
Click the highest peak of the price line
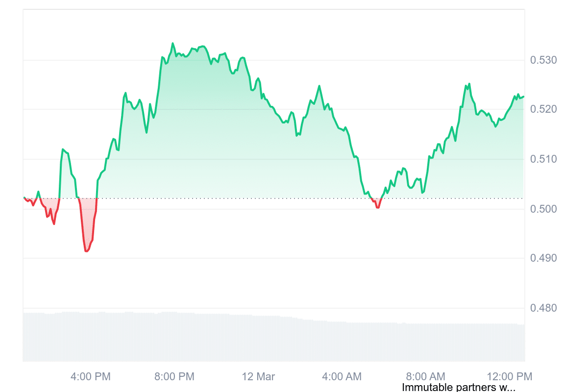[x=172, y=43]
